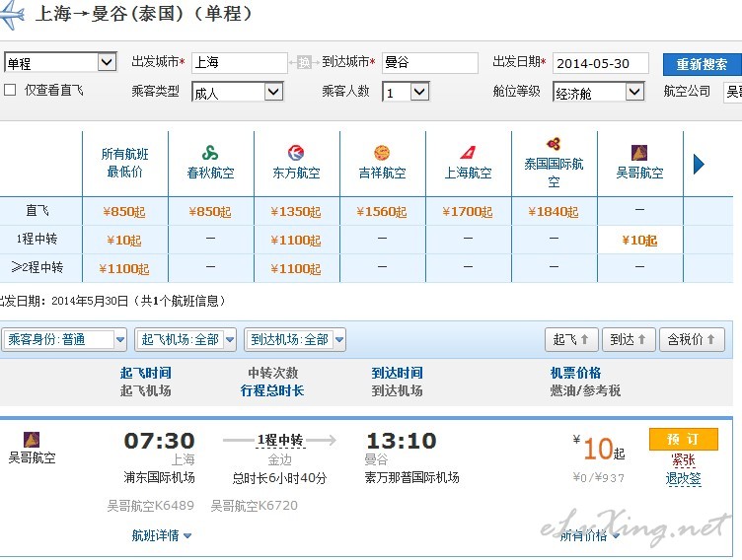Select the 吴哥航空 column label
This screenshot has width=742, height=560.
click(639, 173)
